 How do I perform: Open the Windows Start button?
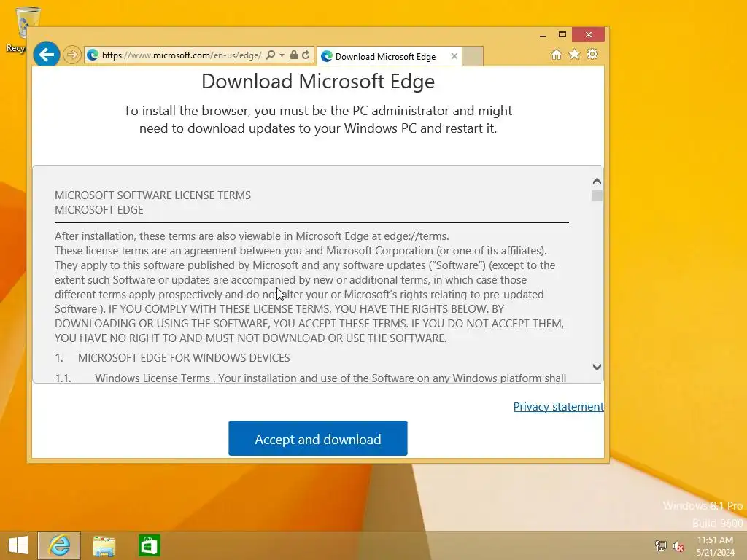(18, 545)
